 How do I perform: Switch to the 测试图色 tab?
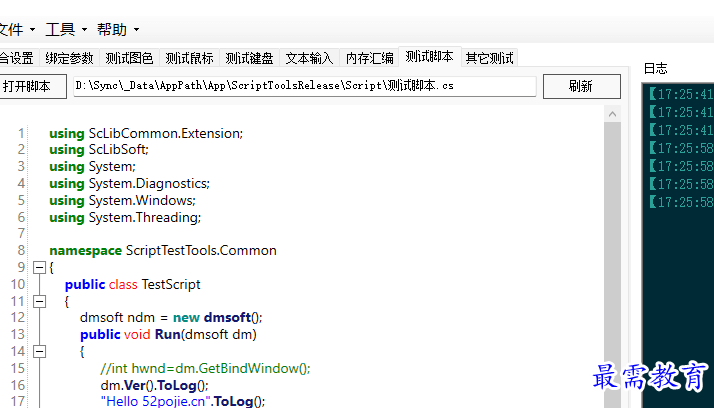[129, 58]
